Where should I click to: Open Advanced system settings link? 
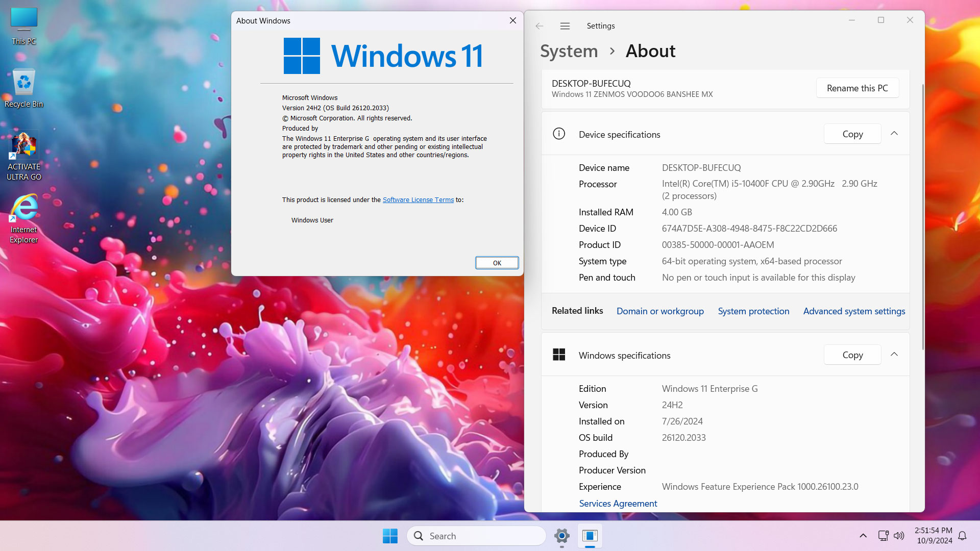click(854, 311)
